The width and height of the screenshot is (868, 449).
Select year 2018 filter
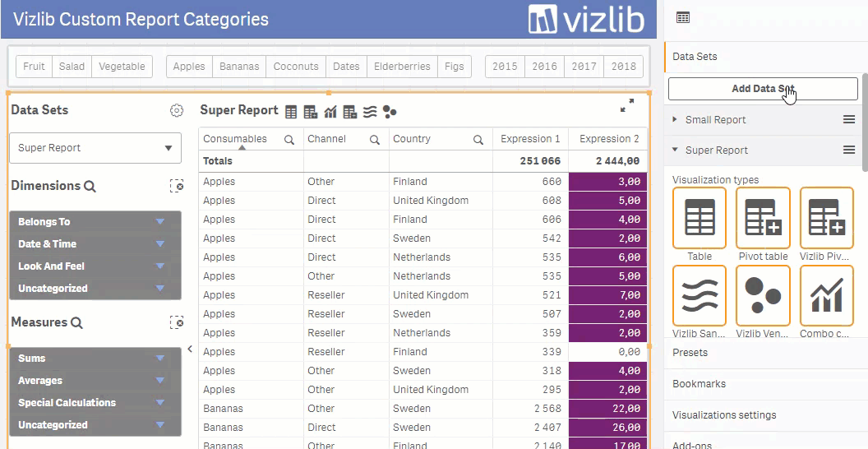point(624,67)
